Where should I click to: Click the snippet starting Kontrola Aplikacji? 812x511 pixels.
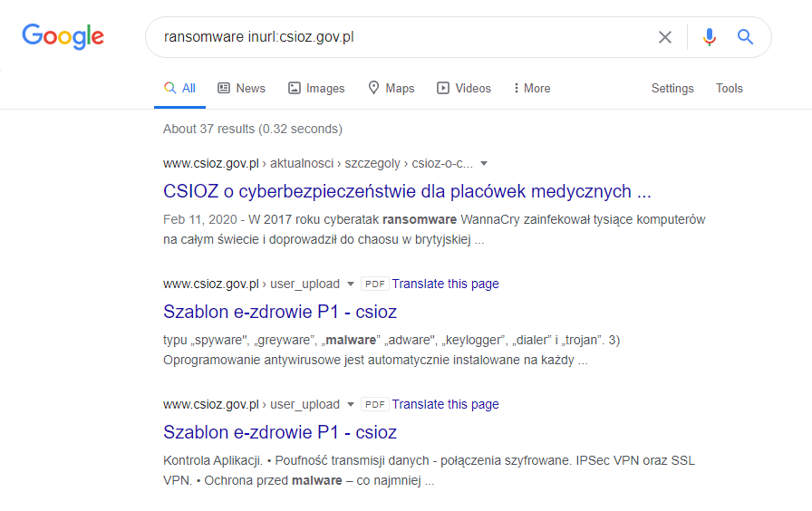click(429, 470)
